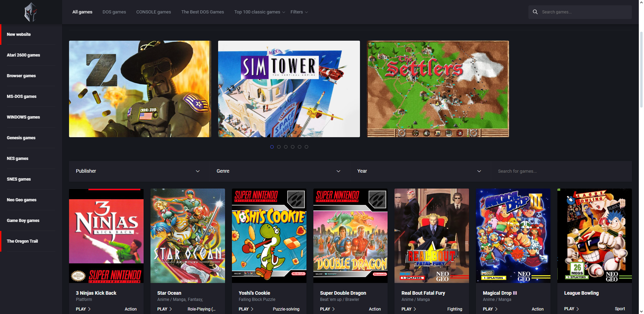Select the third carousel dot
Viewport: 644px width, 314px height.
pos(286,147)
